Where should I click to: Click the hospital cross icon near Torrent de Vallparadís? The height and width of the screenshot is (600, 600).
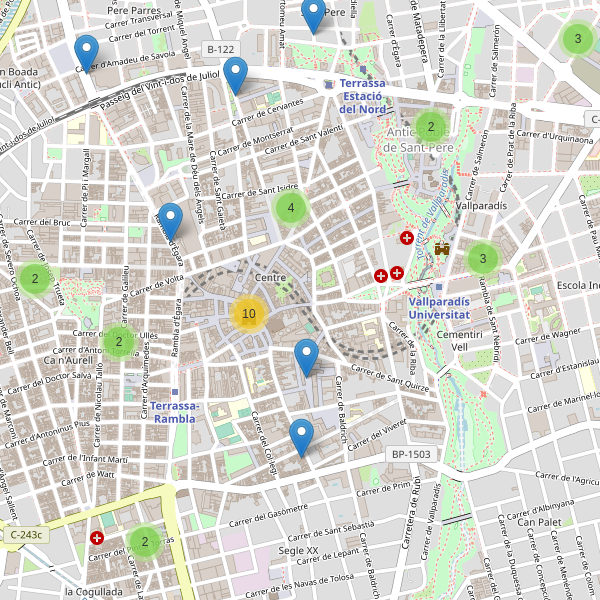(407, 238)
